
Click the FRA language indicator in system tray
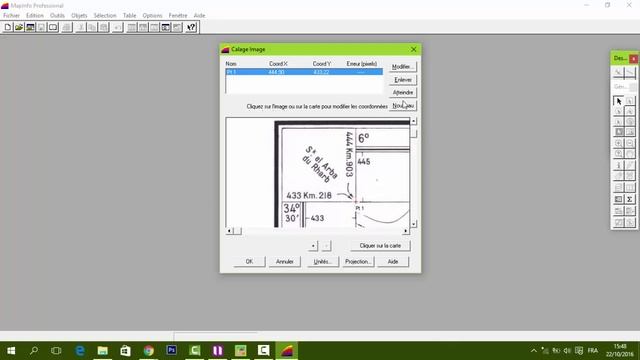coord(593,351)
